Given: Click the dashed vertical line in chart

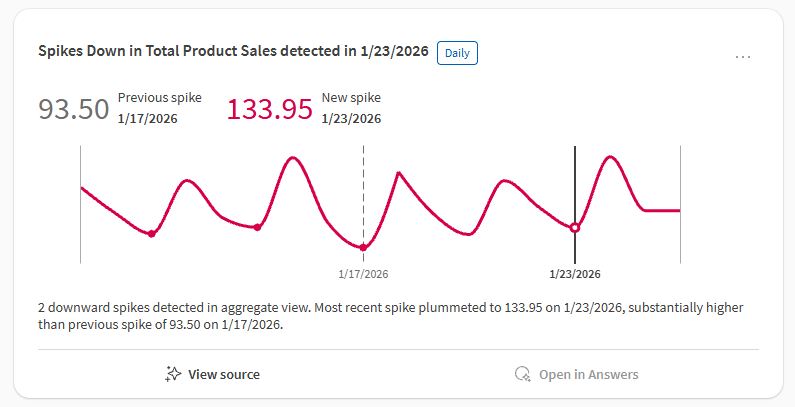Looking at the screenshot, I should pos(363,190).
